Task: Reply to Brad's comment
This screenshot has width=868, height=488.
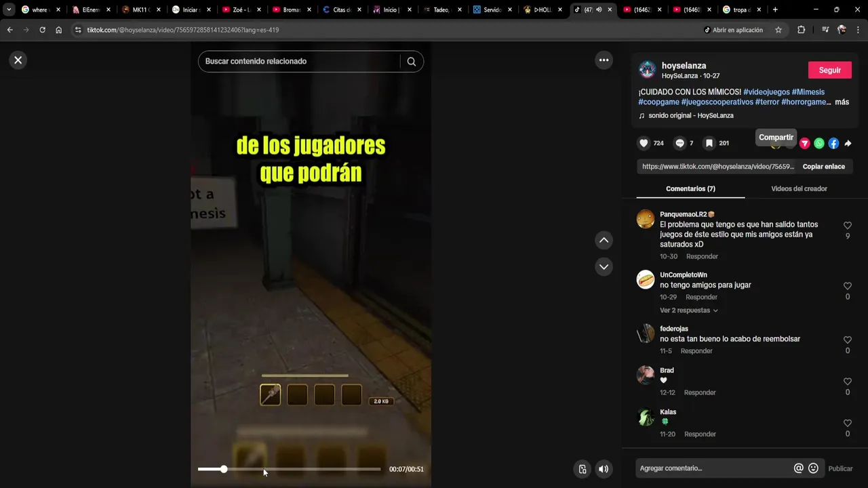Action: (700, 392)
